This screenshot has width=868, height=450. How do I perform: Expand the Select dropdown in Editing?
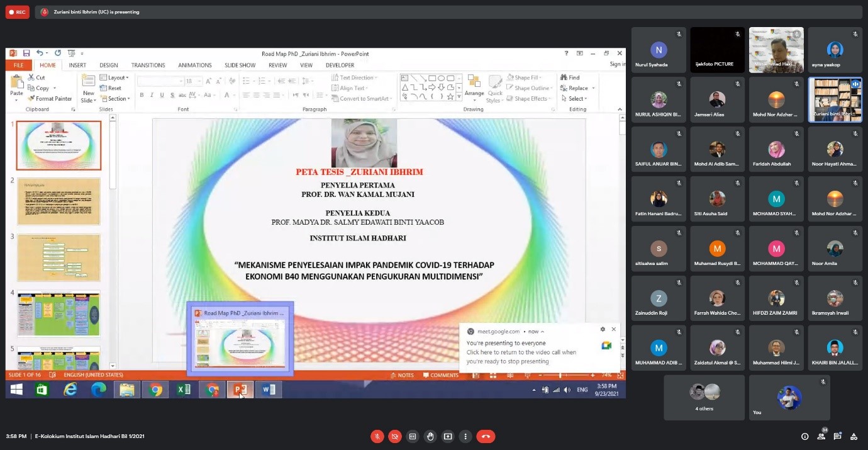click(x=577, y=99)
